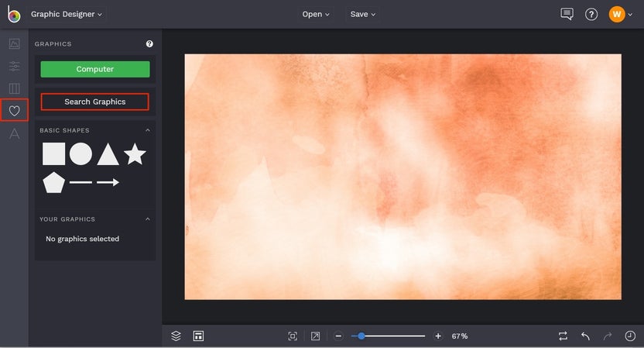Click the Graphics panel help icon

click(149, 43)
